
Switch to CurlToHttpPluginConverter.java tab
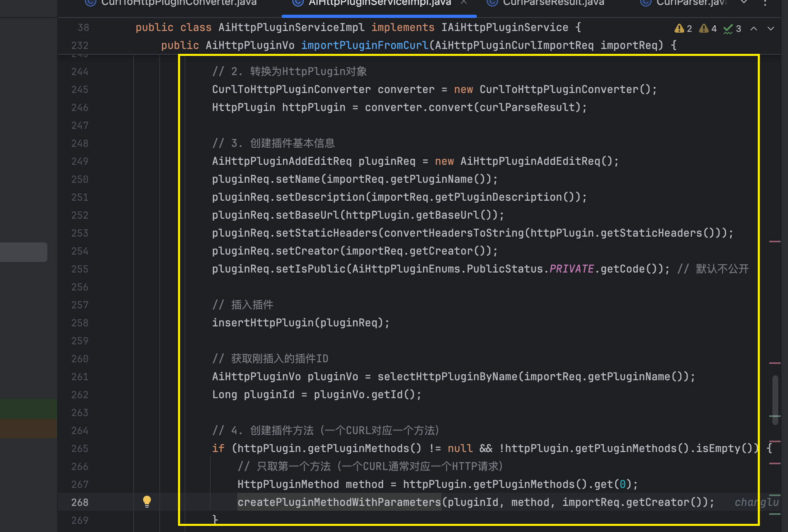tap(179, 3)
